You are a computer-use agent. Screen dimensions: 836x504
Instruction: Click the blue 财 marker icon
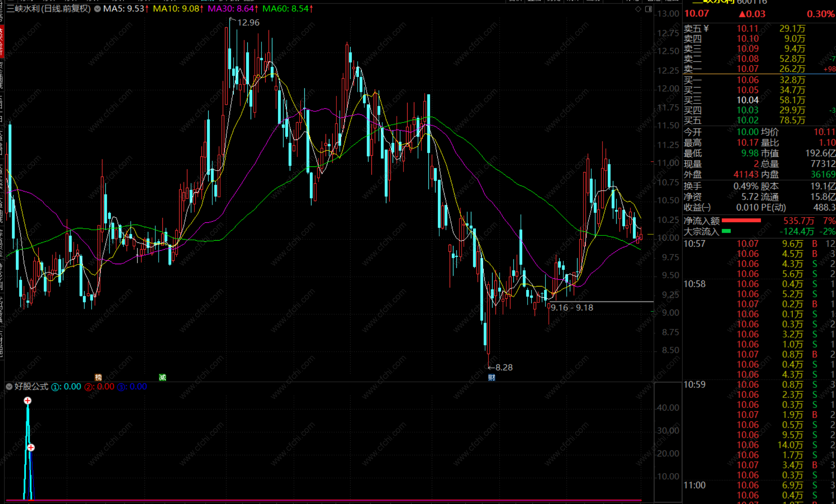coord(492,378)
